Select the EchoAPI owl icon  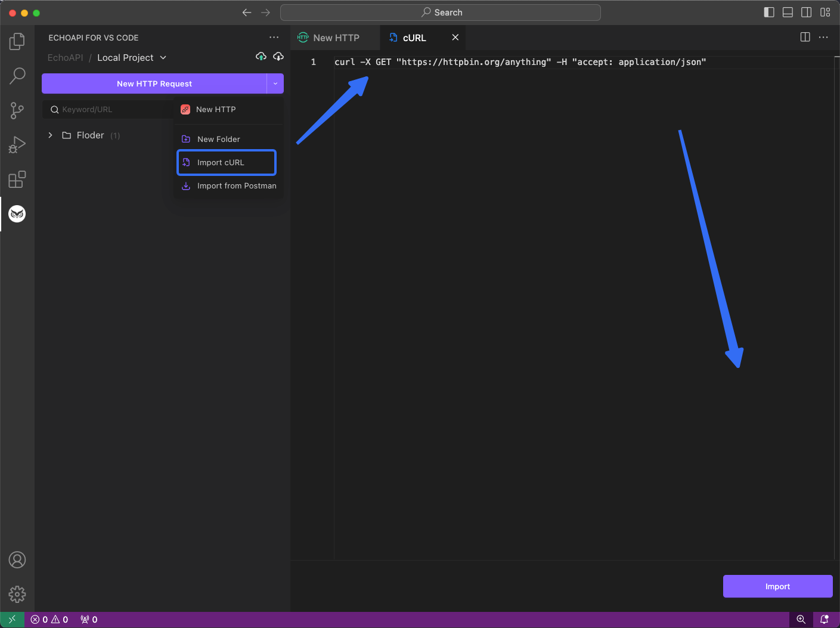point(17,214)
